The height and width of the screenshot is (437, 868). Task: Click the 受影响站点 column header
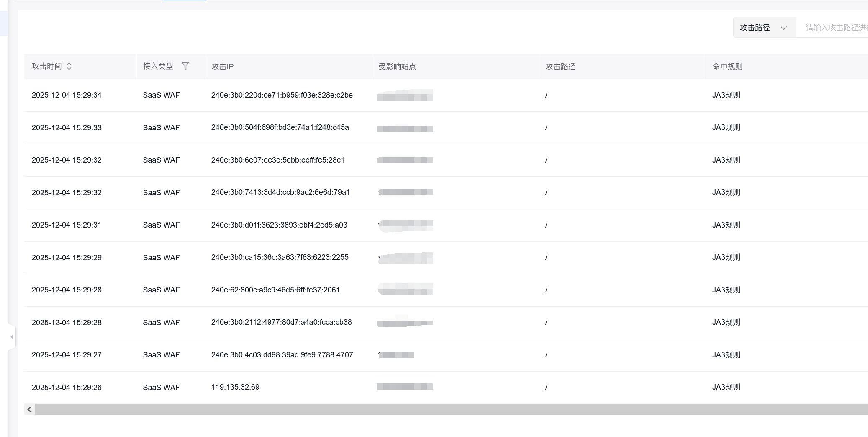397,67
